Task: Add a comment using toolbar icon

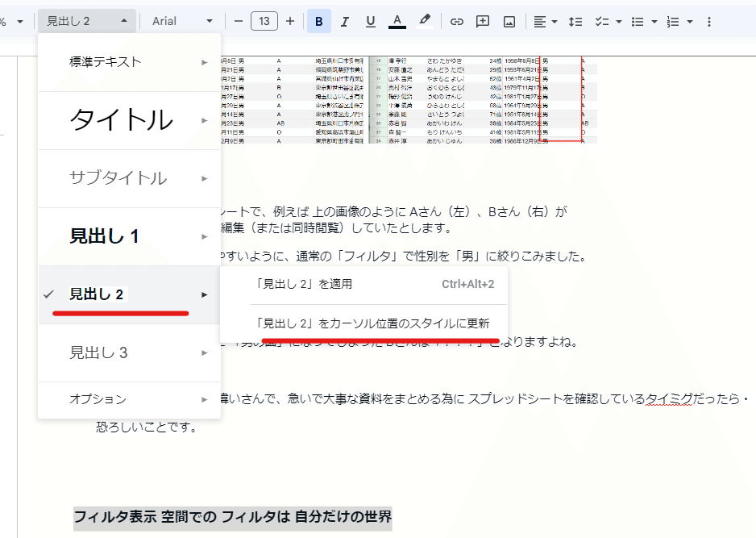Action: 483,21
